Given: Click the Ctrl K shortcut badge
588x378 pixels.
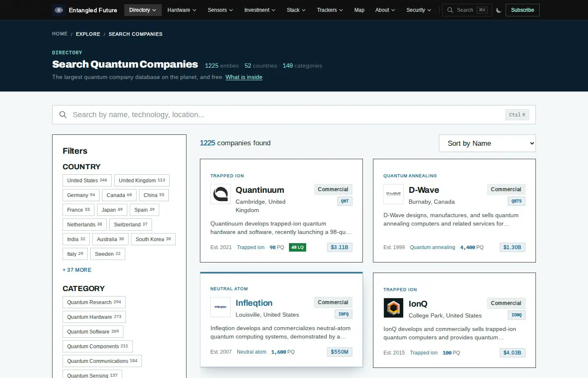Looking at the screenshot, I should coord(517,115).
